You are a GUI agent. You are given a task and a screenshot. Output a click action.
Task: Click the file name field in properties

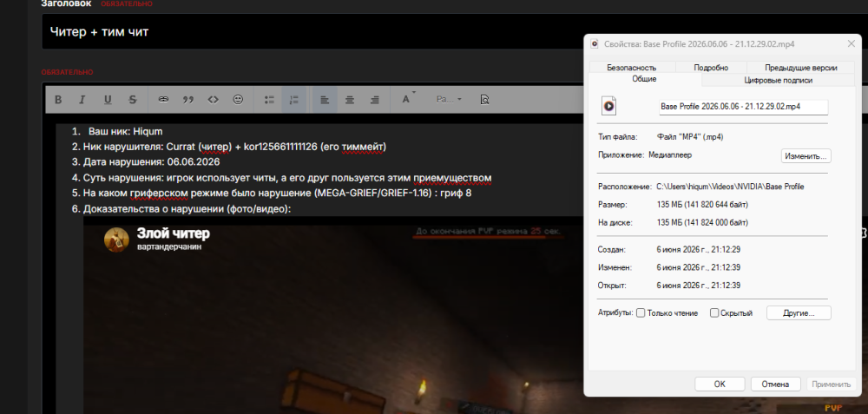click(x=744, y=106)
